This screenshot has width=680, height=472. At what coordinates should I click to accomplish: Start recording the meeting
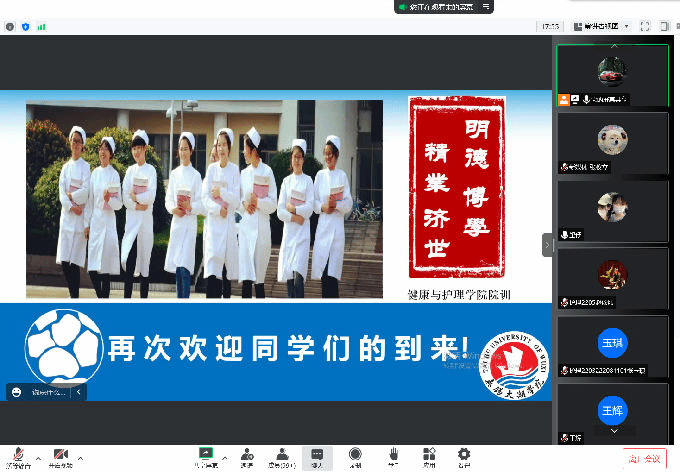coord(355,455)
